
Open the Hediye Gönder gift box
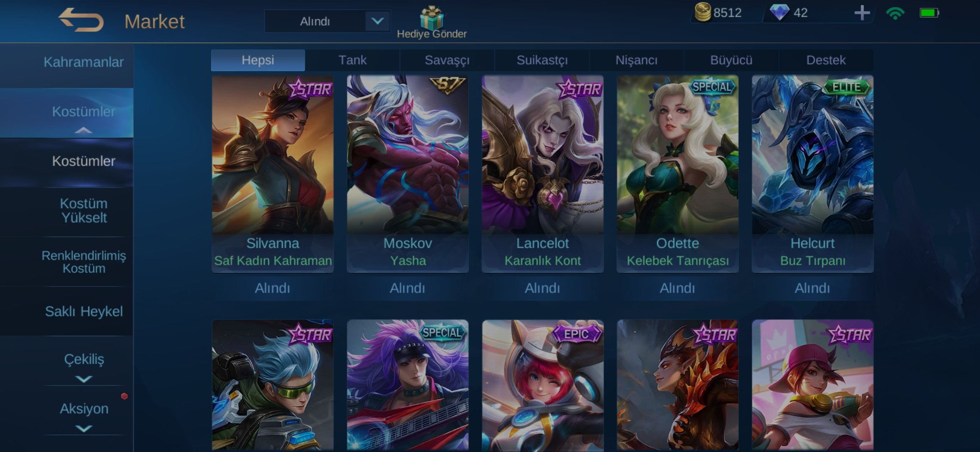[x=431, y=18]
